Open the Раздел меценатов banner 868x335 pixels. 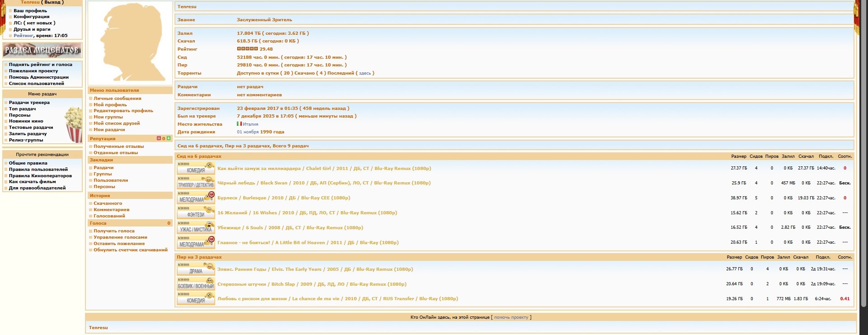(42, 50)
